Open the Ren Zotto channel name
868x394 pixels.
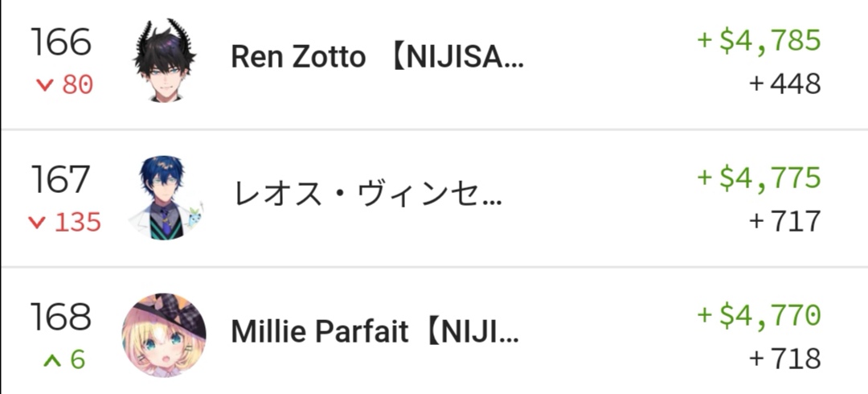(377, 56)
